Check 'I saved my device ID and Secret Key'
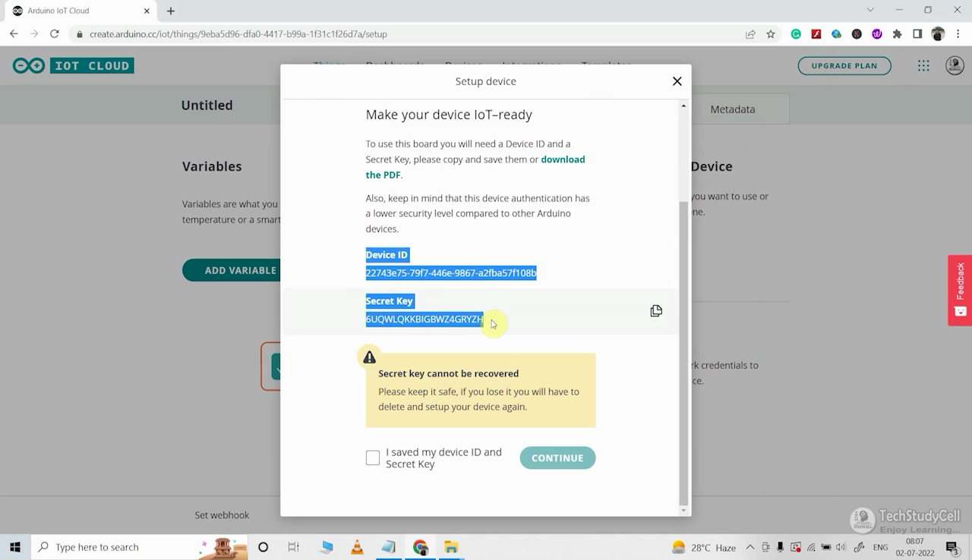Image resolution: width=972 pixels, height=560 pixels. pyautogui.click(x=372, y=457)
